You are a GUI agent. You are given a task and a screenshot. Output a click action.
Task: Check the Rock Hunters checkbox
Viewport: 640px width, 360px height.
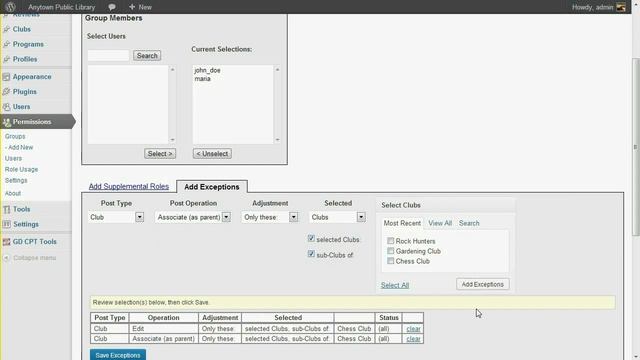click(391, 241)
